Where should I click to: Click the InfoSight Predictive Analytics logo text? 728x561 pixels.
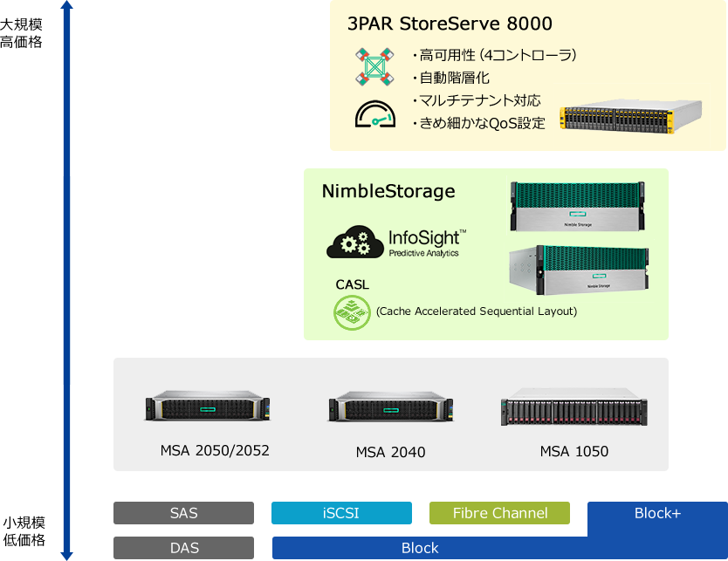pyautogui.click(x=427, y=243)
